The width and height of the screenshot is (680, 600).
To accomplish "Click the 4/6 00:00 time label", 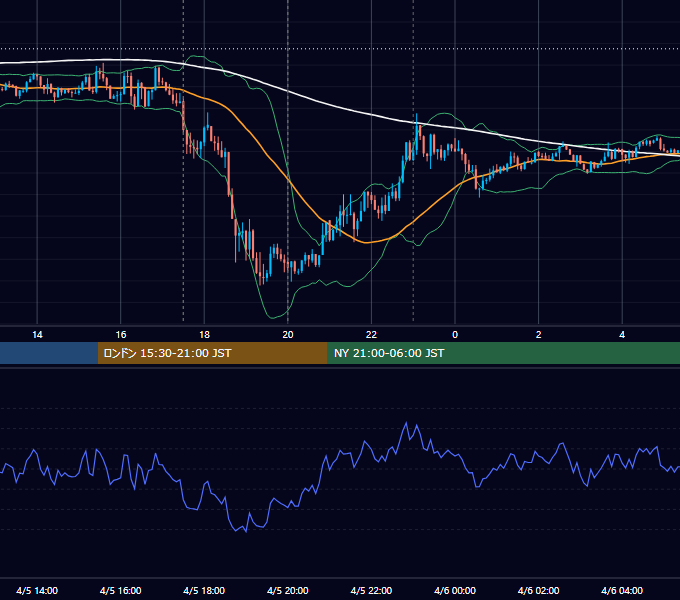I will [455, 590].
